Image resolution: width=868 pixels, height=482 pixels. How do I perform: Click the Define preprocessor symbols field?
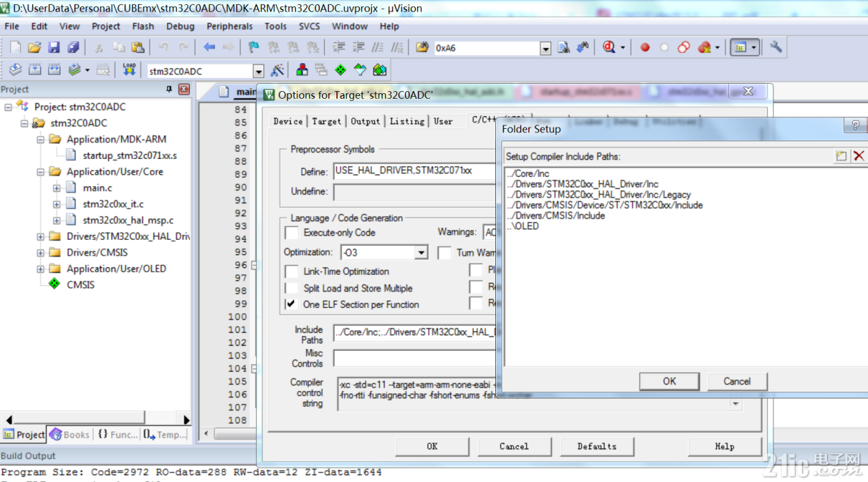(414, 171)
